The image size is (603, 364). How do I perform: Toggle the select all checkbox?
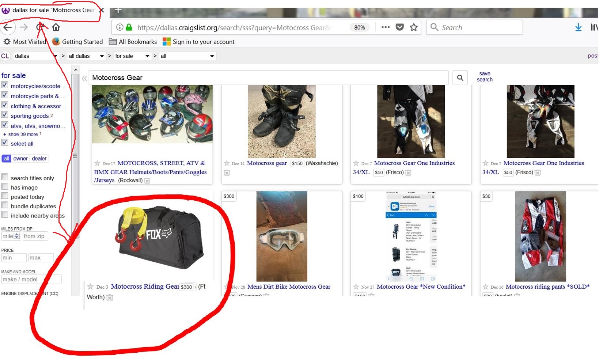point(5,143)
